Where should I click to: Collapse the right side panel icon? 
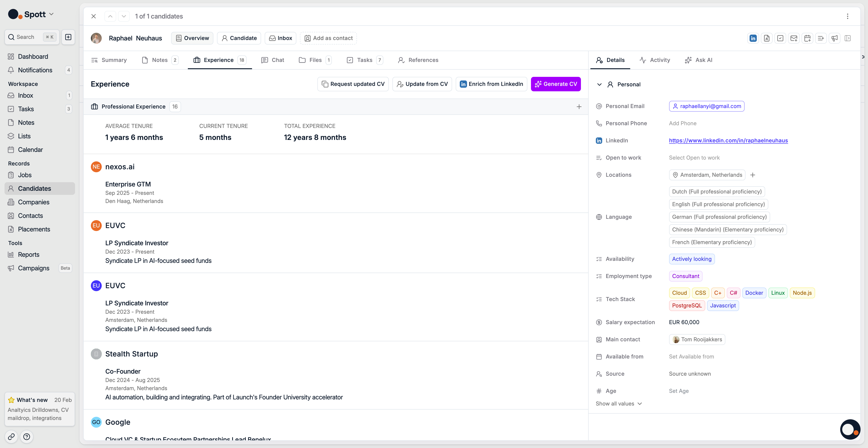[x=848, y=38]
